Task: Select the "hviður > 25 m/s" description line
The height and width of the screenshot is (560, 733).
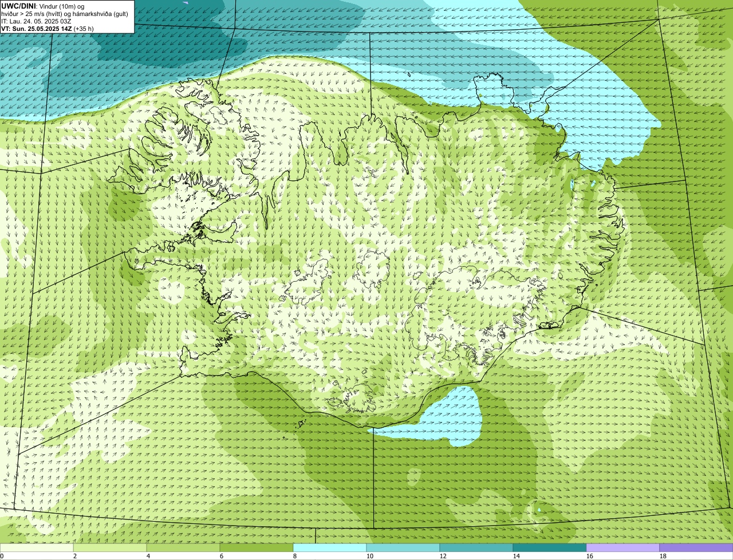Action: tap(65, 13)
